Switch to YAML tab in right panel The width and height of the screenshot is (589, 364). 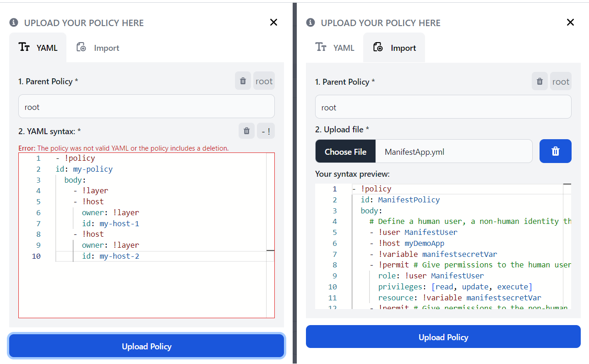tap(335, 48)
